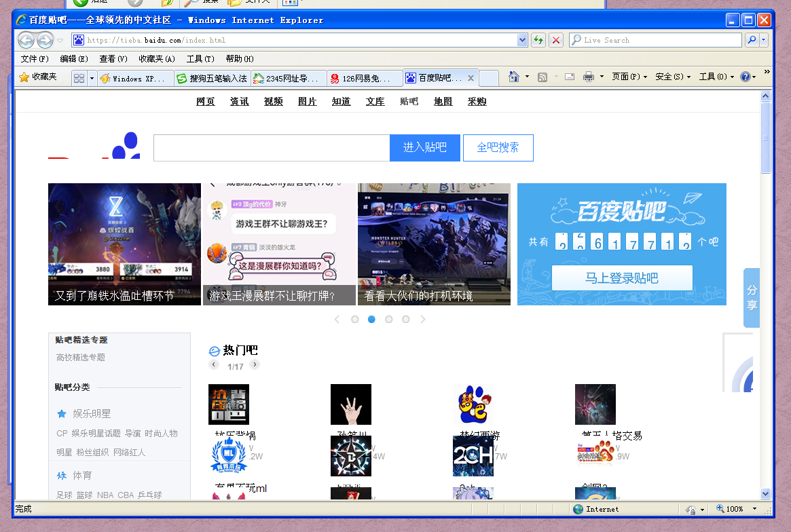The image size is (791, 532).
Task: Show previous carousel slide arrow
Action: (337, 319)
